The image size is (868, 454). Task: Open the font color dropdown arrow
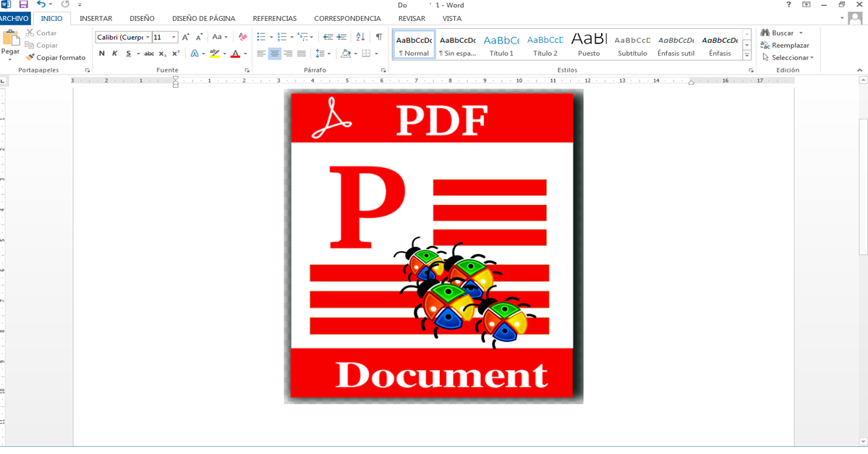tap(245, 54)
